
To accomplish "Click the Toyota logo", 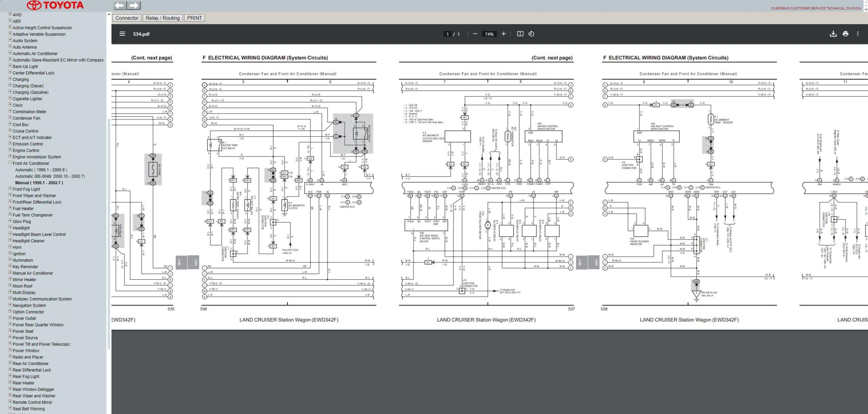I will 55,5.
